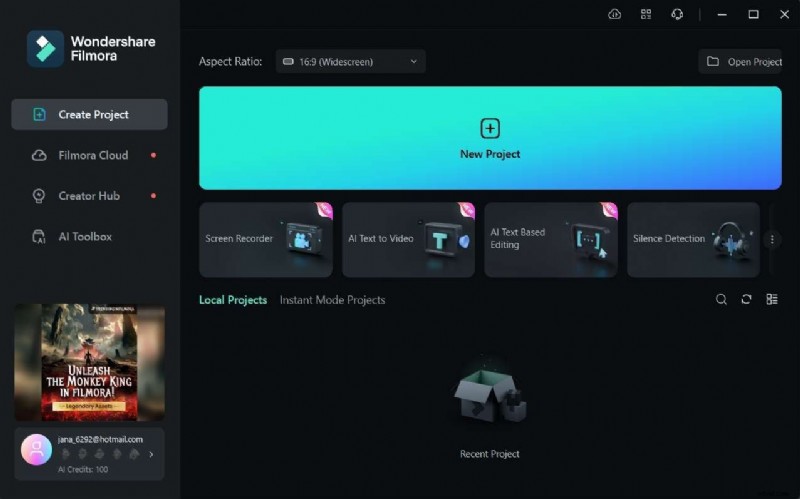Click the three-dot more tools button
800x499 pixels.
tap(772, 240)
